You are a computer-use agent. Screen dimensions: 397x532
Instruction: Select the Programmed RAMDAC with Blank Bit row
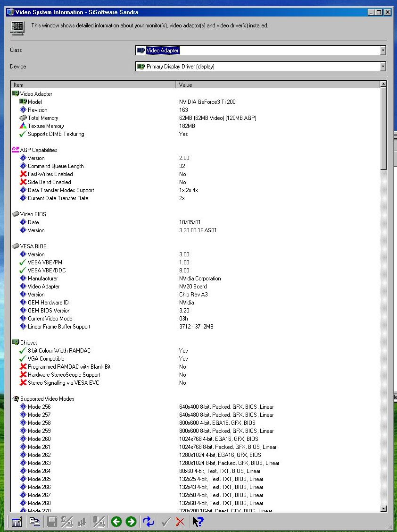click(196, 367)
